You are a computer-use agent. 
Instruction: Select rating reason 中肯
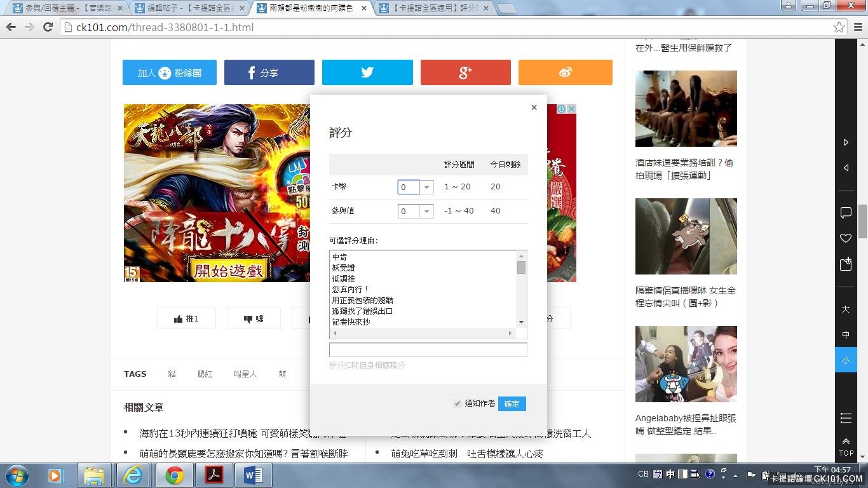[x=339, y=257]
